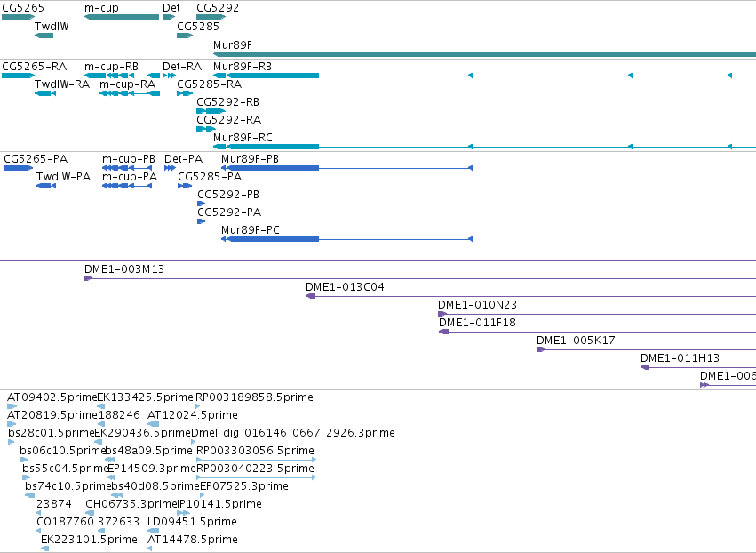Click the Dmel_dig_016146_0667_2926.3prime label
The height and width of the screenshot is (553, 756).
293,433
